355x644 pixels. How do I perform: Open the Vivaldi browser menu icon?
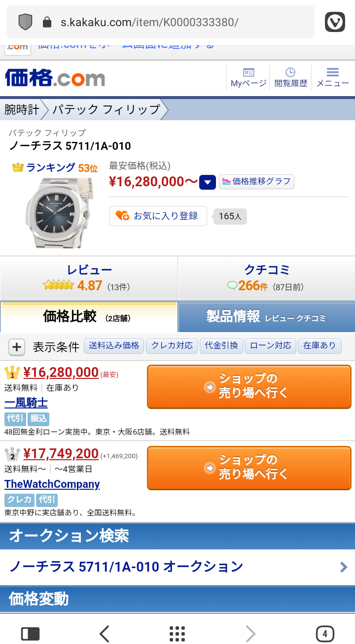(x=335, y=22)
